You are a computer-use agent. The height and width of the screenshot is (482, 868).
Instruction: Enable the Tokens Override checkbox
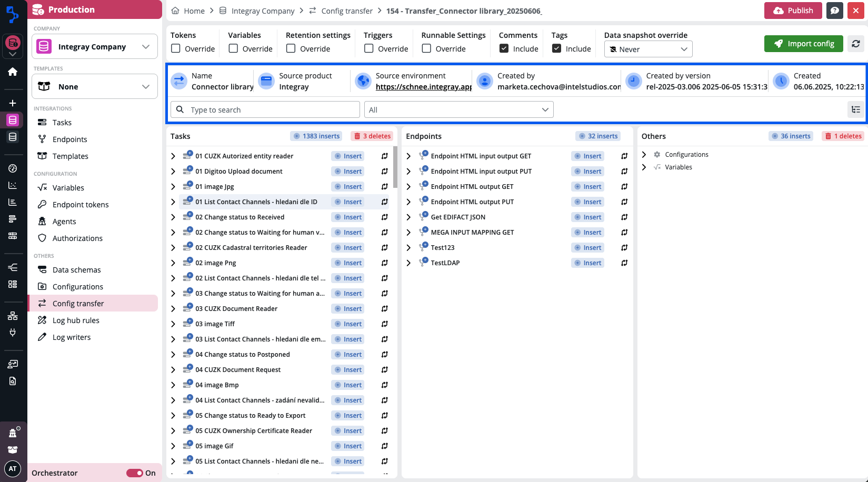(176, 48)
